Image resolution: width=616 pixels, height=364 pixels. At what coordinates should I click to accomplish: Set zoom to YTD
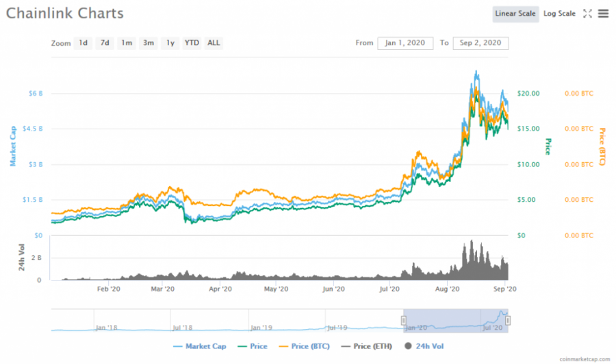pos(192,43)
